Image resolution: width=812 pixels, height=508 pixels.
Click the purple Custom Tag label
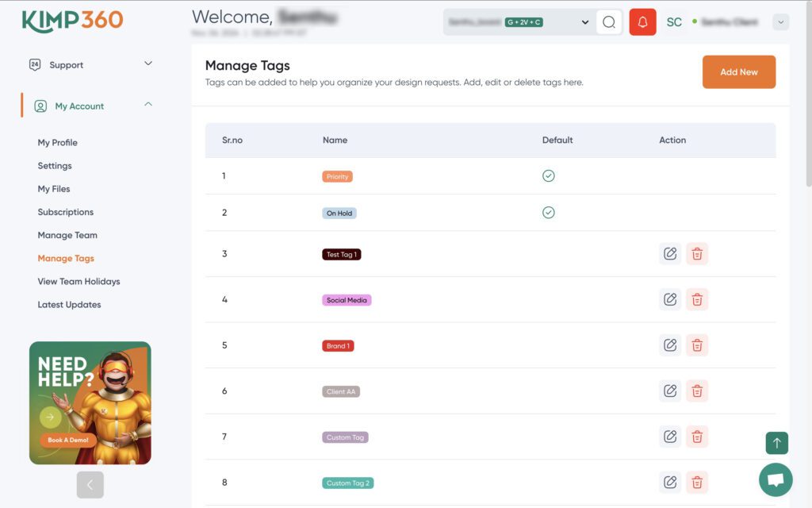point(345,437)
